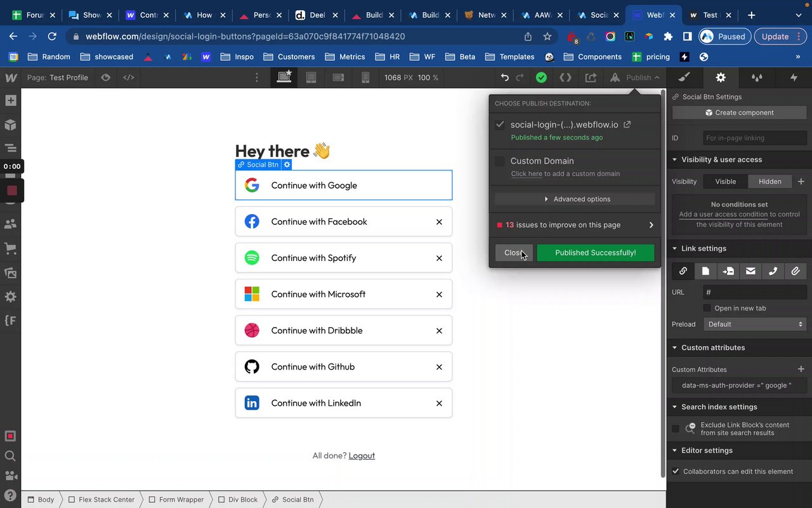The height and width of the screenshot is (508, 812).
Task: Uncheck Collaborators can edit this element
Action: [676, 472]
